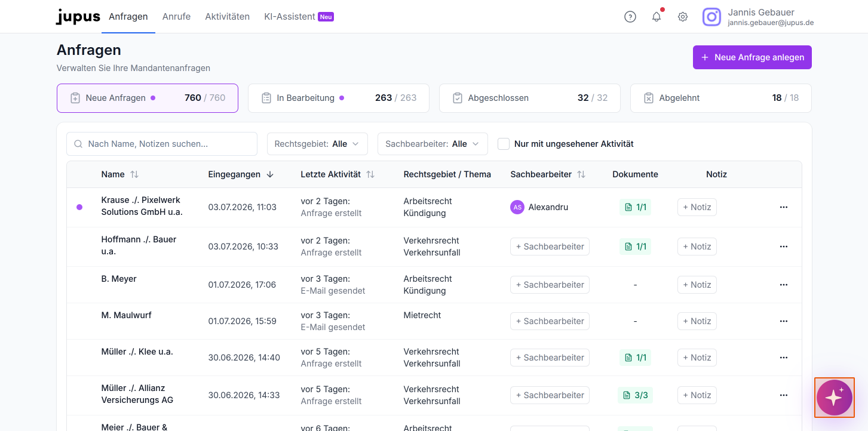868x431 pixels.
Task: Open the three-dot menu for Hoffmann ./. Bauer row
Action: pos(784,247)
